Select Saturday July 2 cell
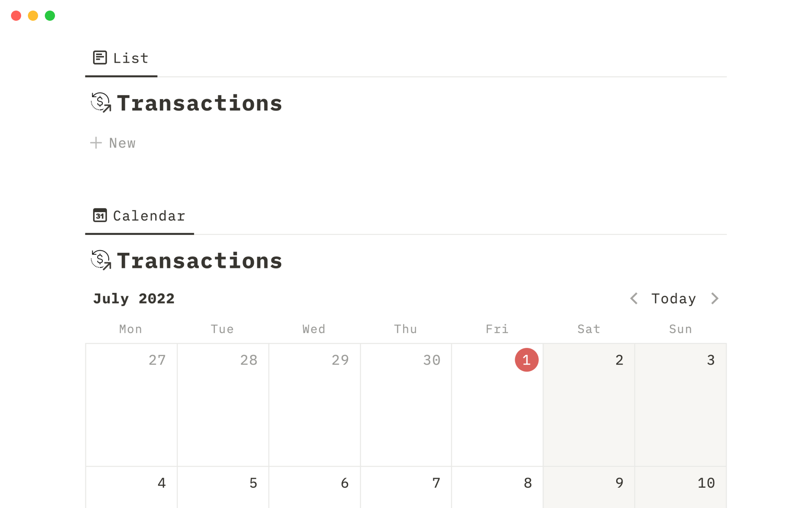 (589, 404)
